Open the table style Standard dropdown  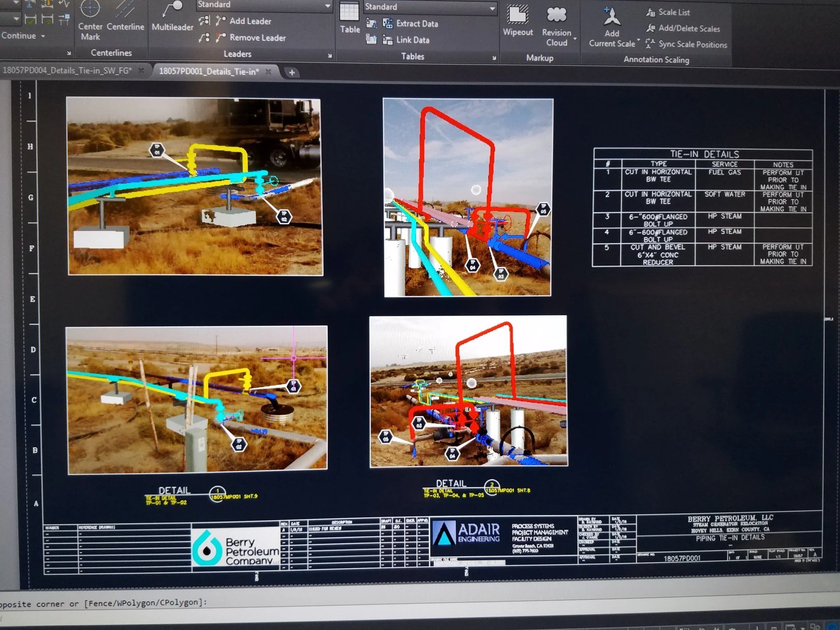click(x=430, y=7)
